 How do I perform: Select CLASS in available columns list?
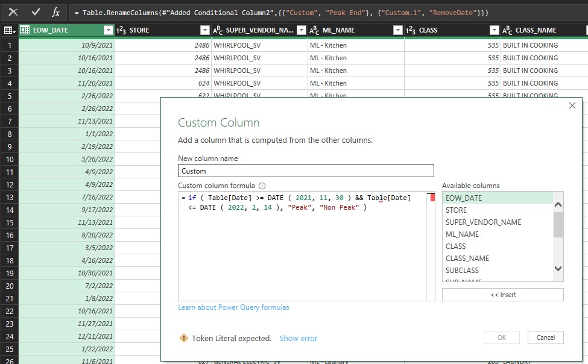coord(498,246)
